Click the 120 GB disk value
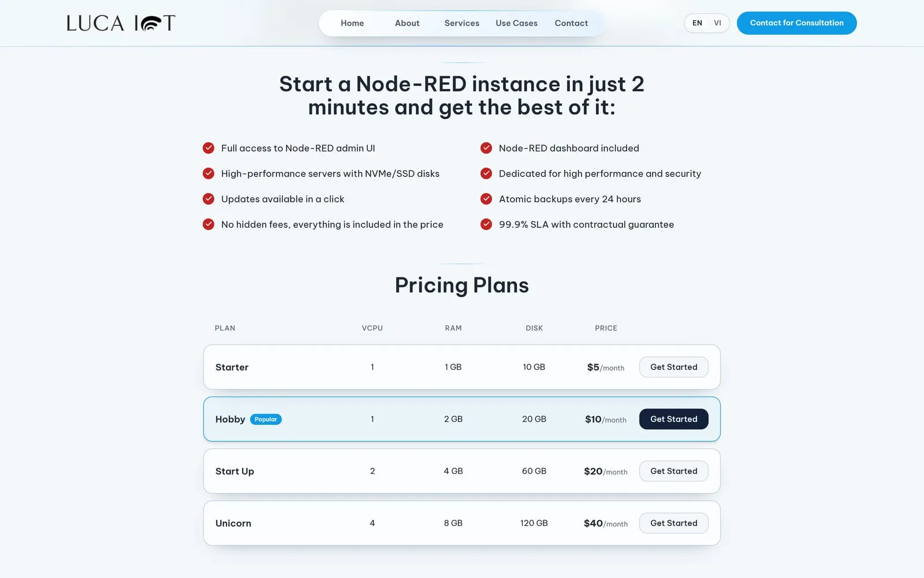The image size is (924, 578). [x=534, y=523]
